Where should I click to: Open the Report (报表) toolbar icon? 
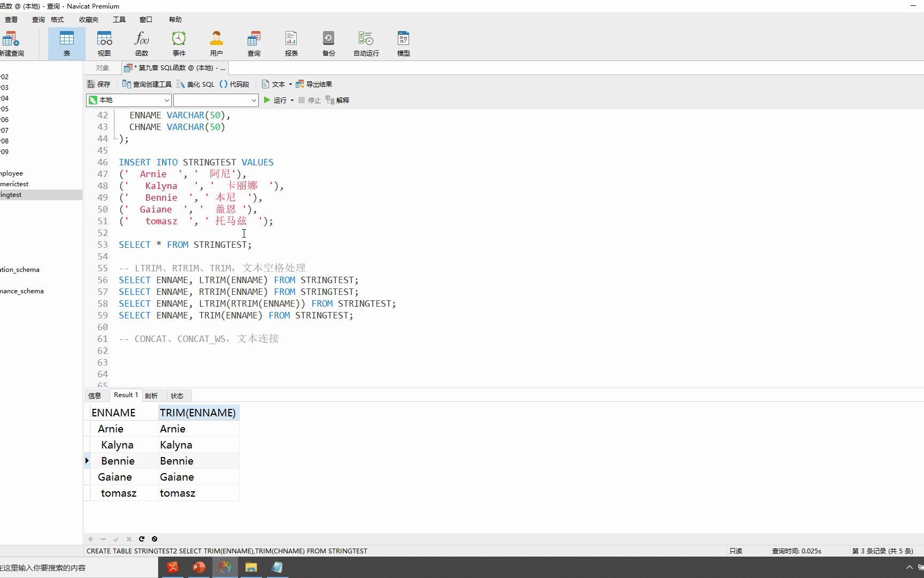(291, 43)
